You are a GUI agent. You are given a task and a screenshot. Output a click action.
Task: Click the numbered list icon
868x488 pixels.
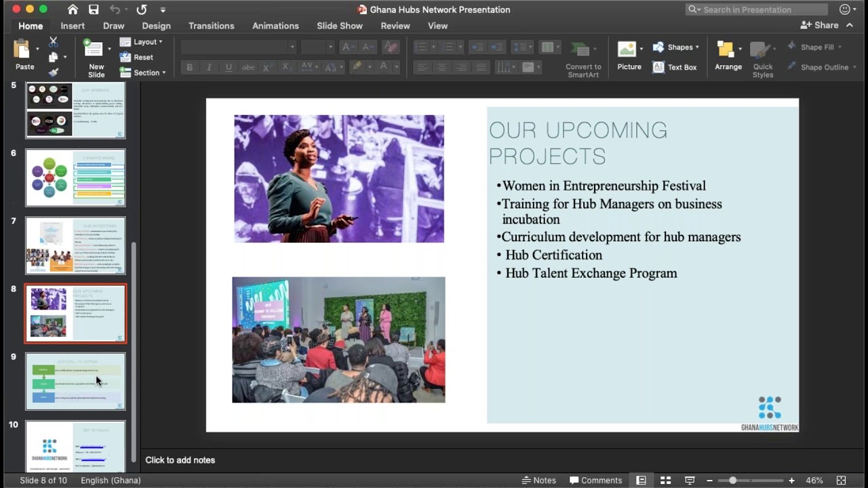point(448,47)
